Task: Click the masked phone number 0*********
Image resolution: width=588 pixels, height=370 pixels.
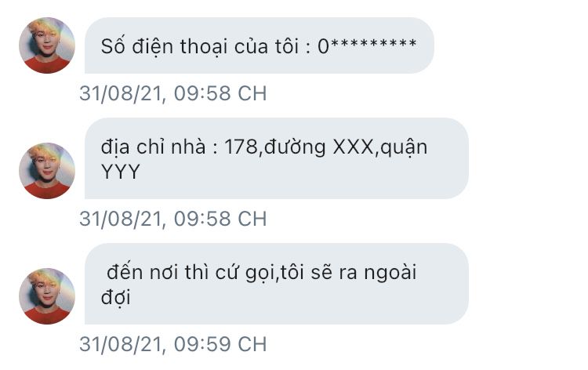Action: pos(367,46)
